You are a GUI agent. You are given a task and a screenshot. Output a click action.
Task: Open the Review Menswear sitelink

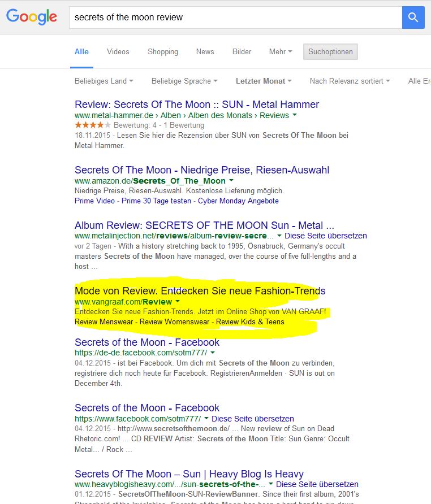[x=104, y=321]
